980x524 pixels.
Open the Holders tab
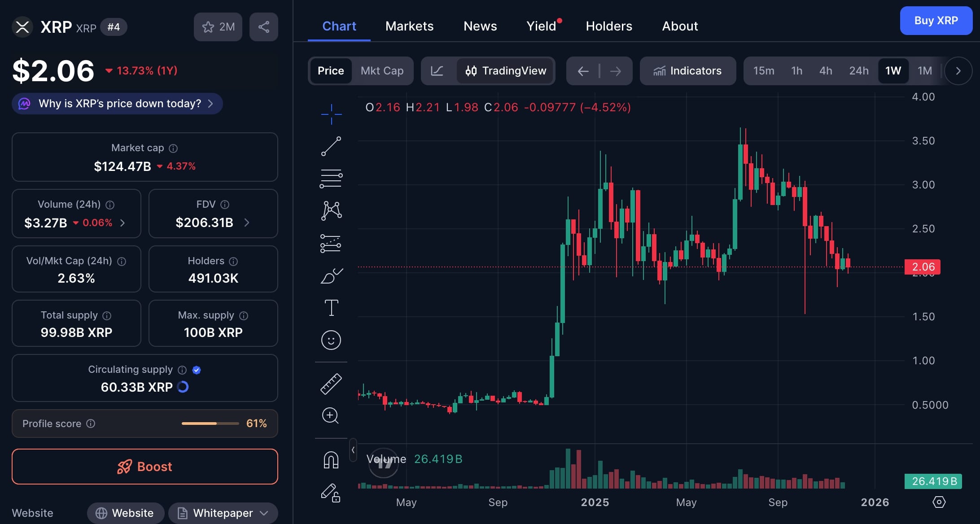click(x=609, y=26)
